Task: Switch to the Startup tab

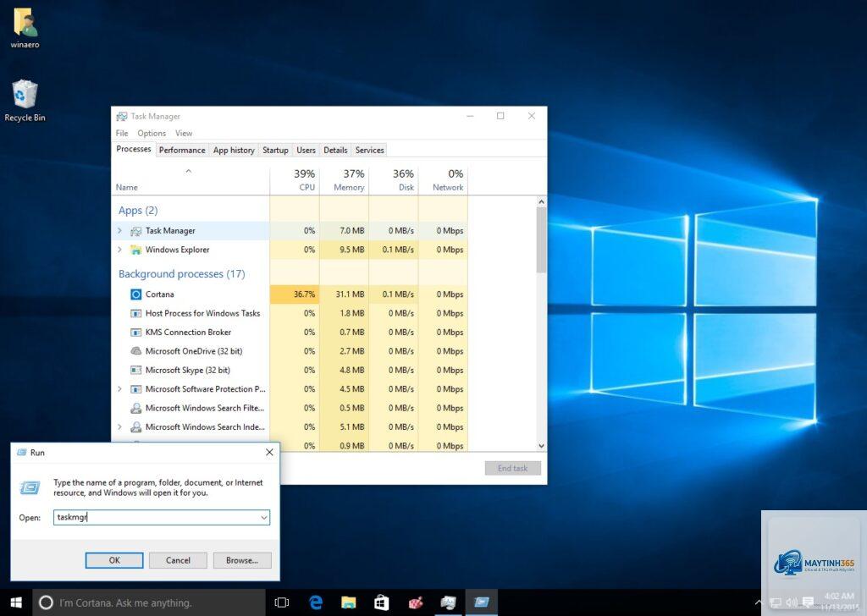Action: tap(275, 150)
